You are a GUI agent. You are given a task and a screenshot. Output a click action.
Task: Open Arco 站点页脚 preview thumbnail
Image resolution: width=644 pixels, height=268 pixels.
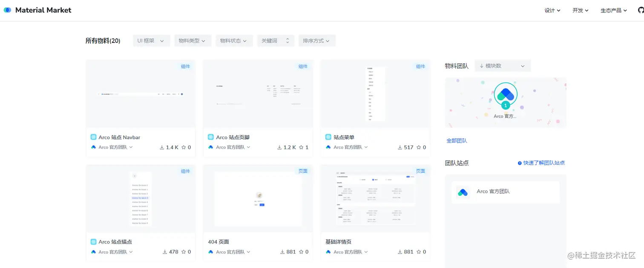pos(258,94)
